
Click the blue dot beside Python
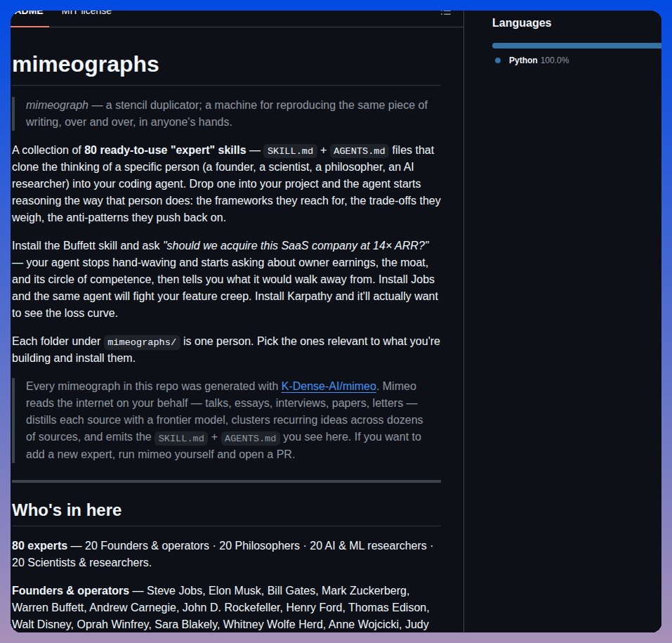pos(498,60)
